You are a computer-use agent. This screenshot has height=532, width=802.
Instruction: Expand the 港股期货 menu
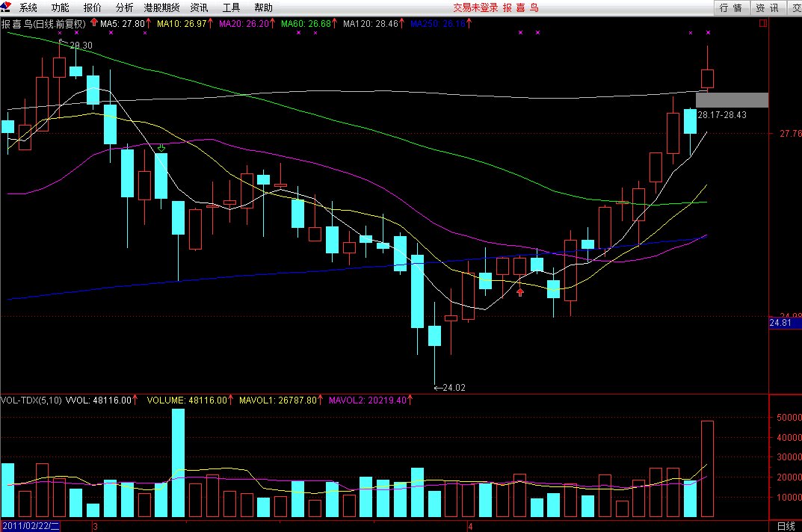(x=161, y=8)
